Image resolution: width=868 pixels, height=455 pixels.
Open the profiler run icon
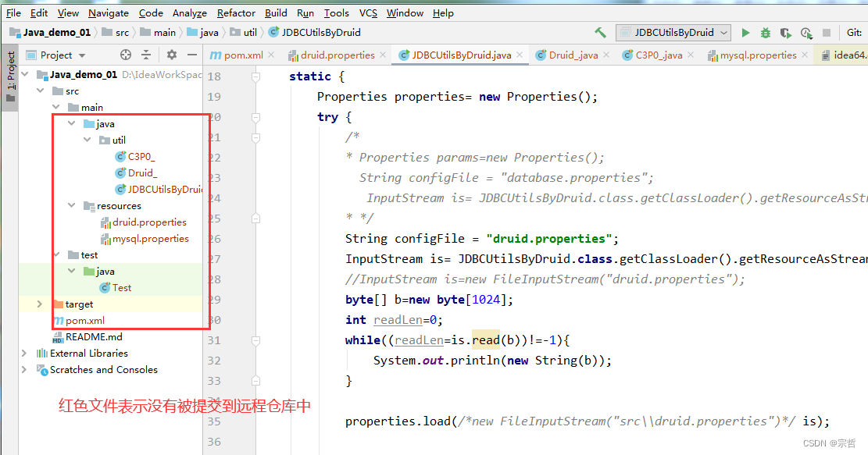[x=806, y=34]
